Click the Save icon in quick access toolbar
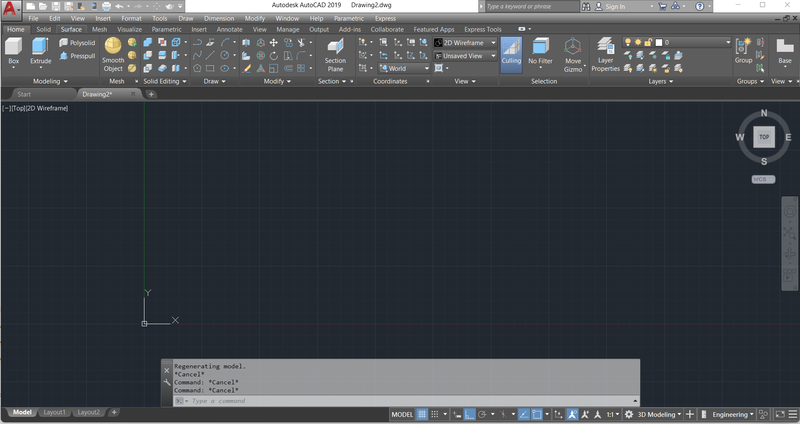800x424 pixels. click(56, 6)
